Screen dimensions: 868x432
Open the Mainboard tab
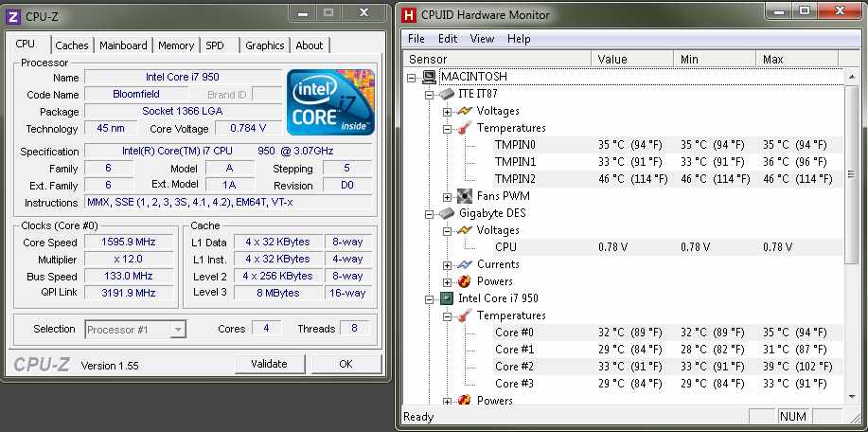[x=123, y=45]
